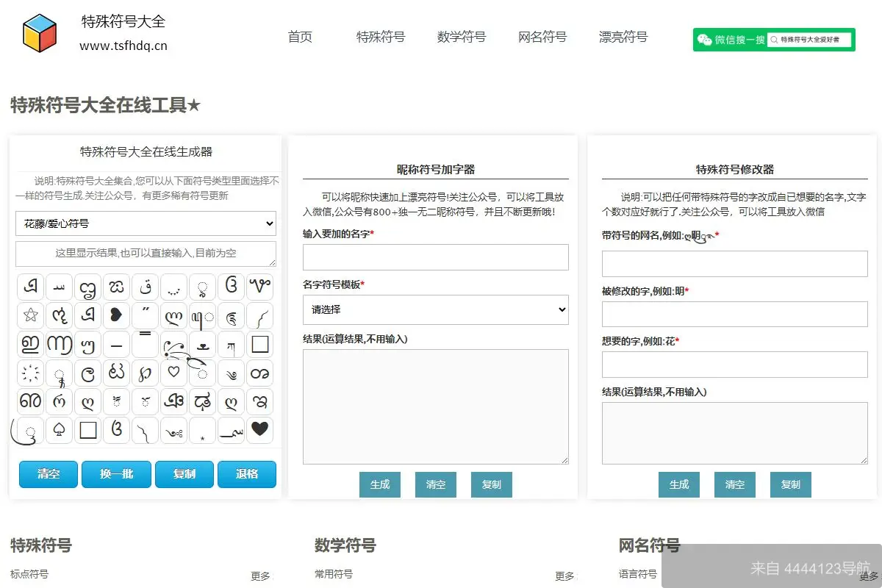Click the 输入要加的名字 input field
882x588 pixels.
pyautogui.click(x=435, y=257)
